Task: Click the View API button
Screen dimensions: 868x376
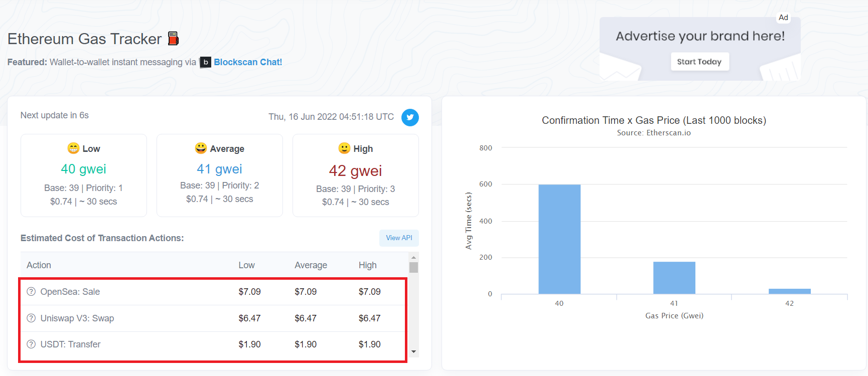Action: click(x=399, y=238)
